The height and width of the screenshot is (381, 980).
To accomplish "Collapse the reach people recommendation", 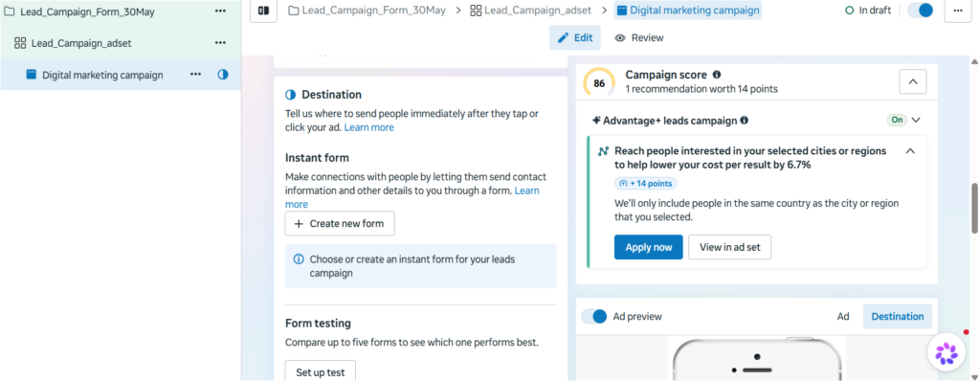I will [x=910, y=151].
